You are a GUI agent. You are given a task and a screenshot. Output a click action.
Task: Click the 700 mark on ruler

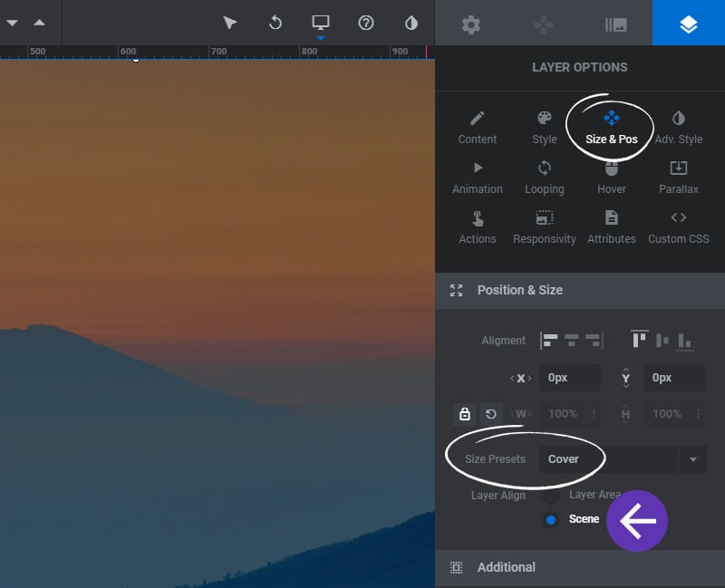218,52
